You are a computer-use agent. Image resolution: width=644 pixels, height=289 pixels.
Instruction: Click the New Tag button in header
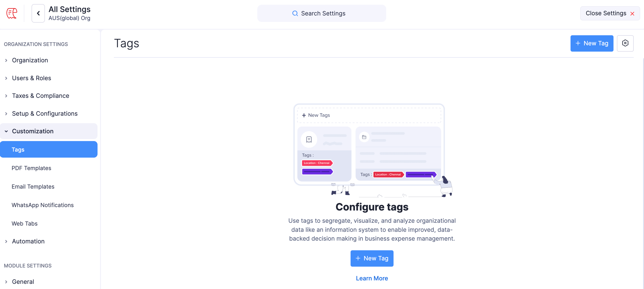point(592,43)
